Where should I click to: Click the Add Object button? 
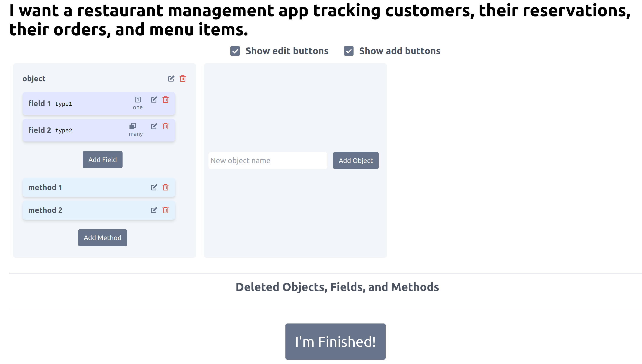(356, 161)
